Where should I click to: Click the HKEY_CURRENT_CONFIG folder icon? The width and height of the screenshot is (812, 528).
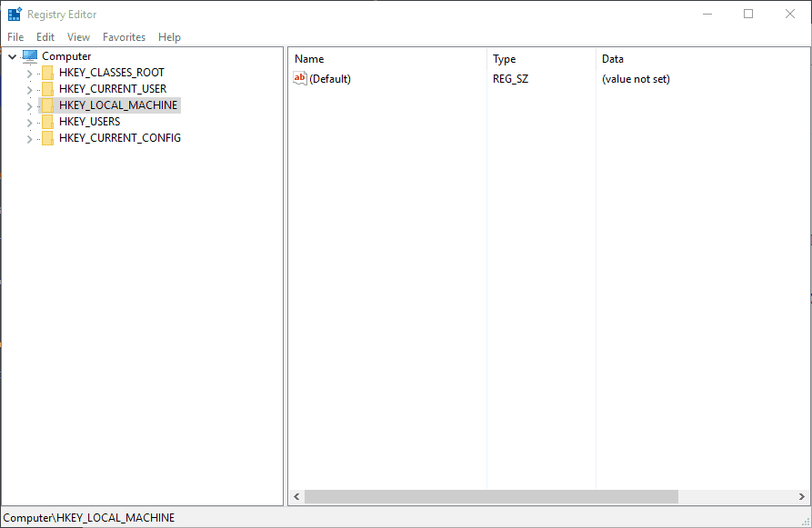click(47, 138)
